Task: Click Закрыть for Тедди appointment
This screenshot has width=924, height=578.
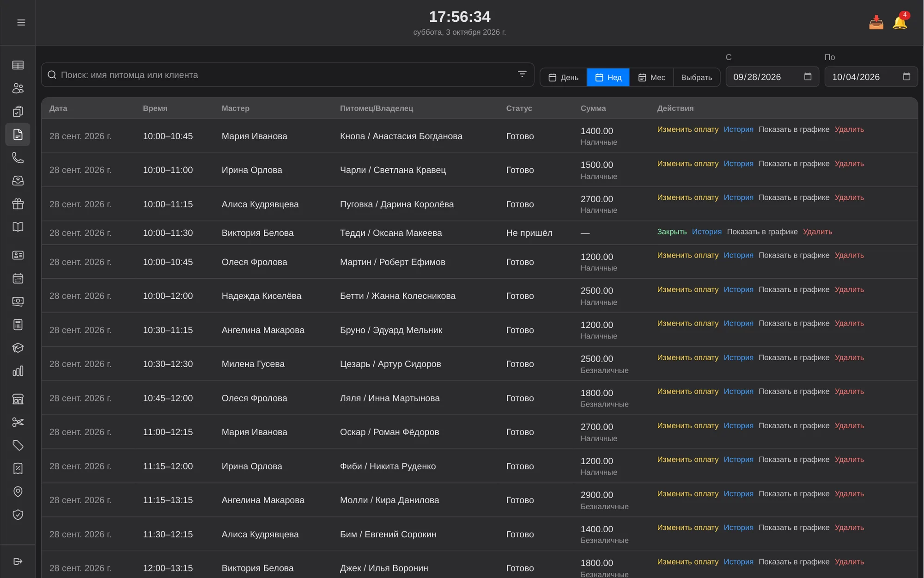Action: [x=672, y=232]
